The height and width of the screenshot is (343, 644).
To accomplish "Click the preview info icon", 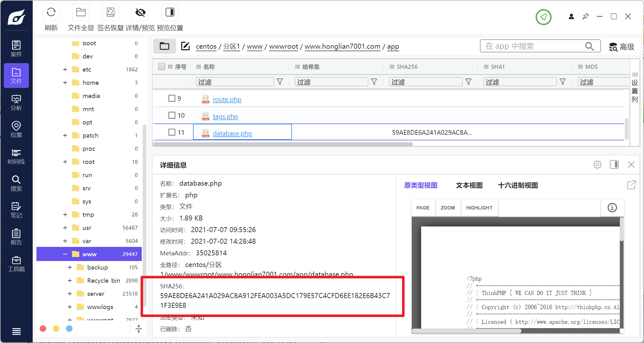I will click(612, 208).
